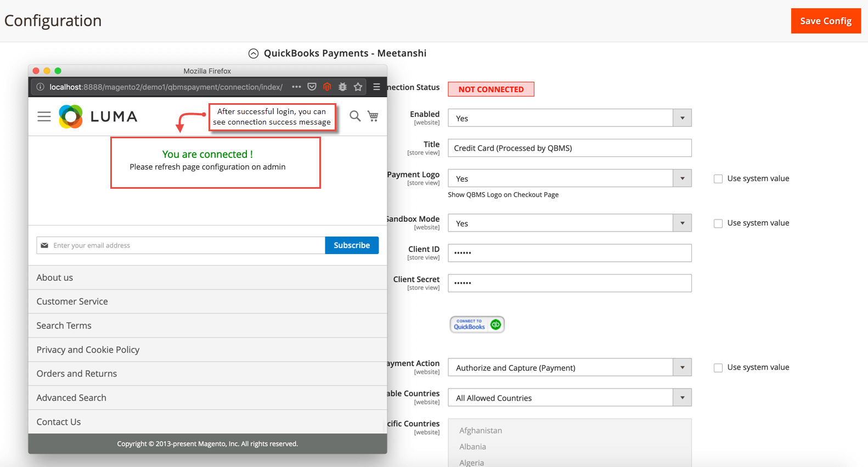Screen dimensions: 868x467
Task: Open the Orders and Returns link
Action: tap(77, 374)
